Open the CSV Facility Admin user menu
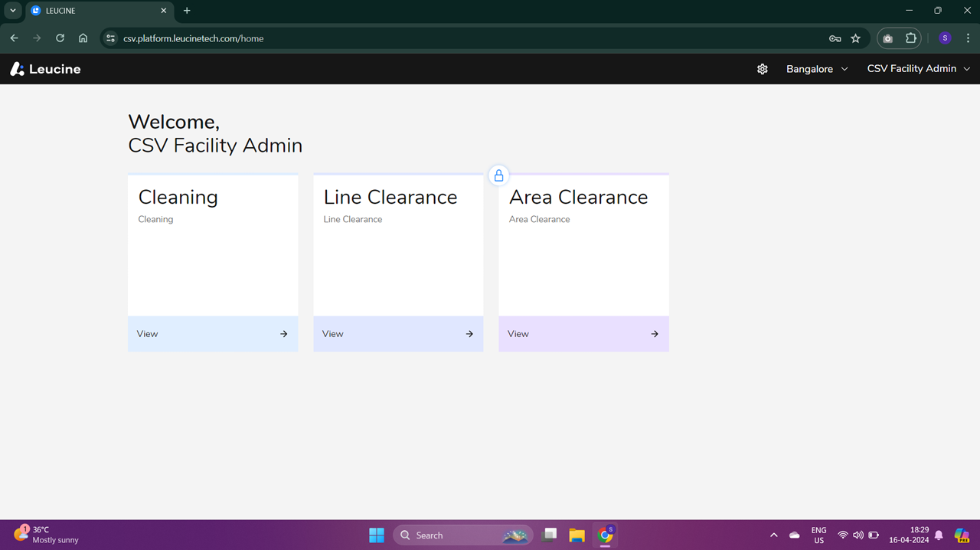This screenshot has height=550, width=980. [918, 69]
